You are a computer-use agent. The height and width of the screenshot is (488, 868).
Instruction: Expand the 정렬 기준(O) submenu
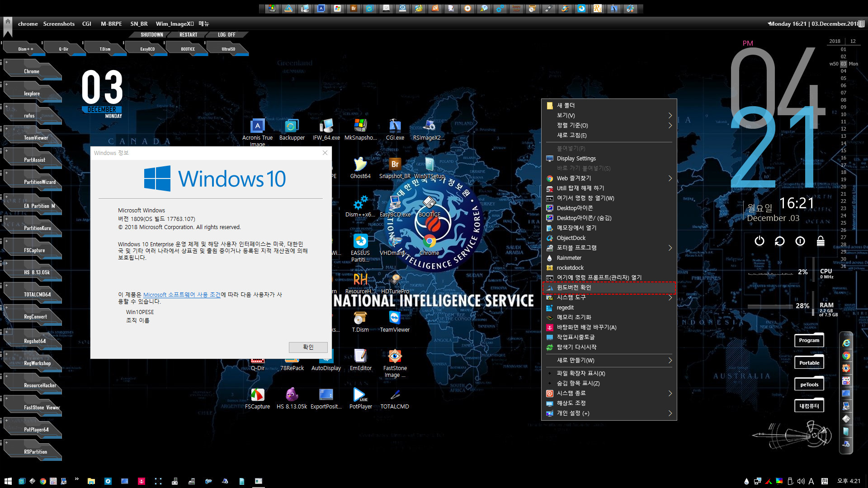609,125
